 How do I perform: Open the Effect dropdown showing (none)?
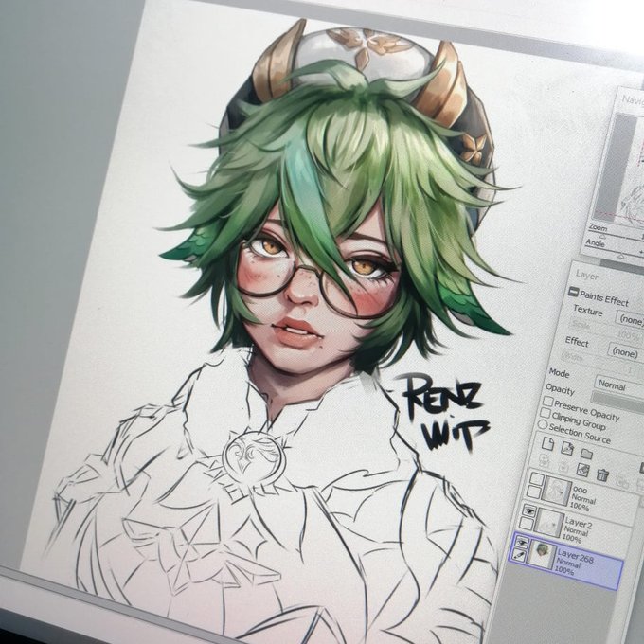(626, 351)
